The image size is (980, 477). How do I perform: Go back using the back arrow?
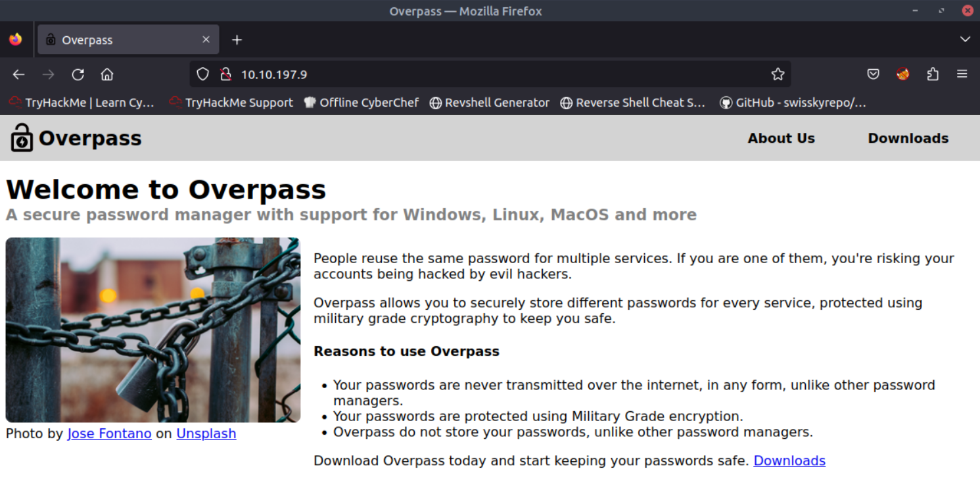pos(18,74)
